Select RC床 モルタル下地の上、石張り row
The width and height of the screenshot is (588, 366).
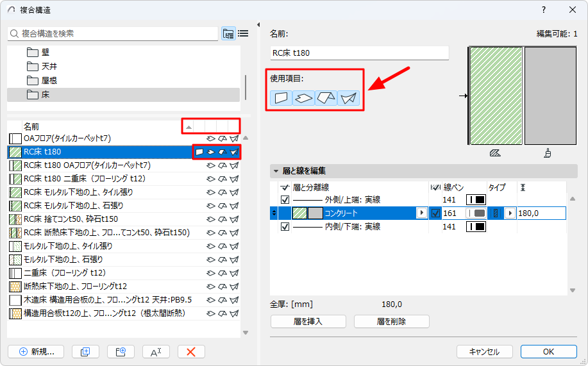click(123, 206)
